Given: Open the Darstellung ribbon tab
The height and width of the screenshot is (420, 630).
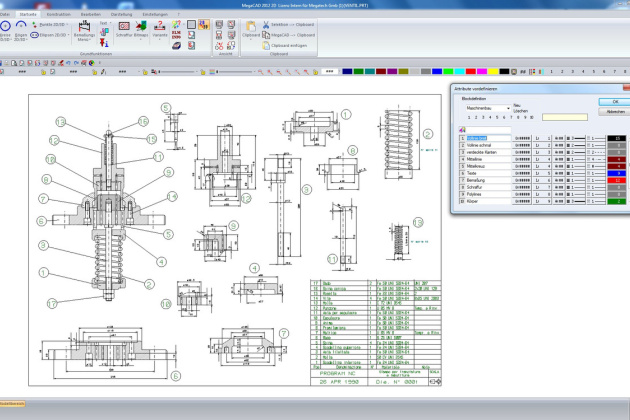Looking at the screenshot, I should 121,15.
